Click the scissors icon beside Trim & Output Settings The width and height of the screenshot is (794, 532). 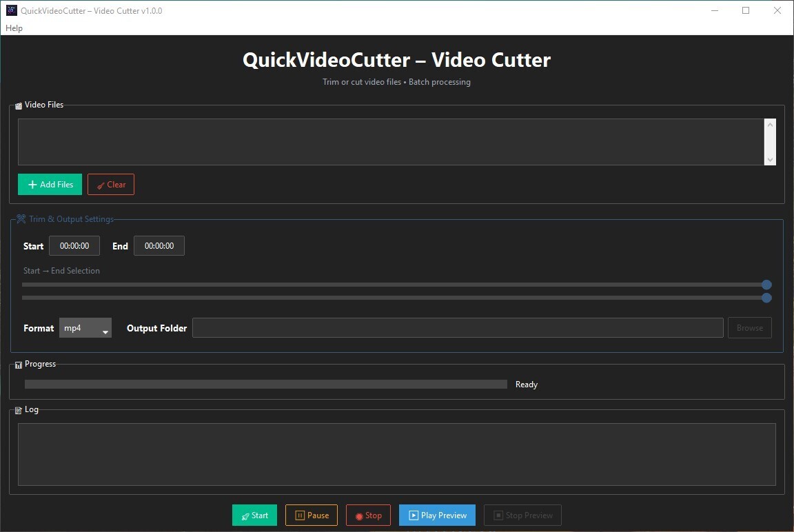pos(21,218)
